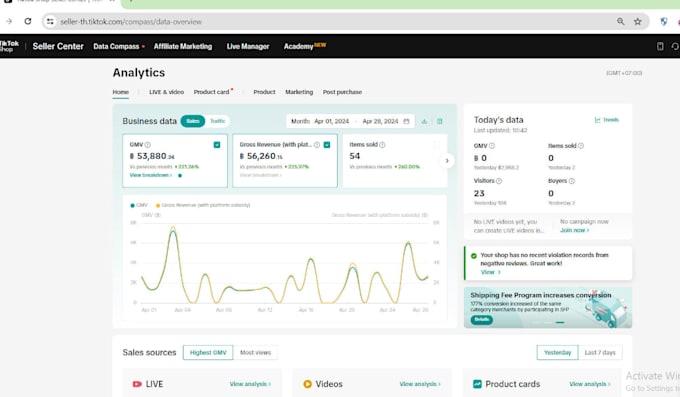Reload the page with the browser refresh icon
Viewport: 680px width, 397px height.
click(28, 21)
